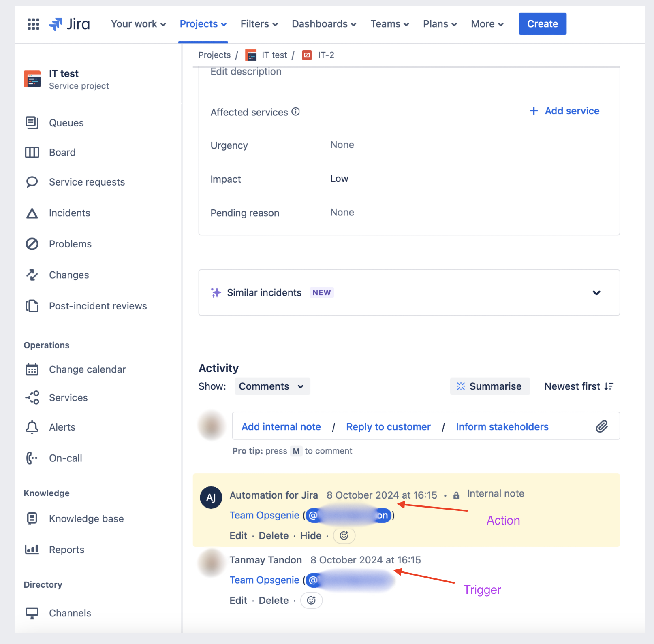
Task: Click Team Opsgenie link in Tanmay's comment
Action: [x=264, y=580]
